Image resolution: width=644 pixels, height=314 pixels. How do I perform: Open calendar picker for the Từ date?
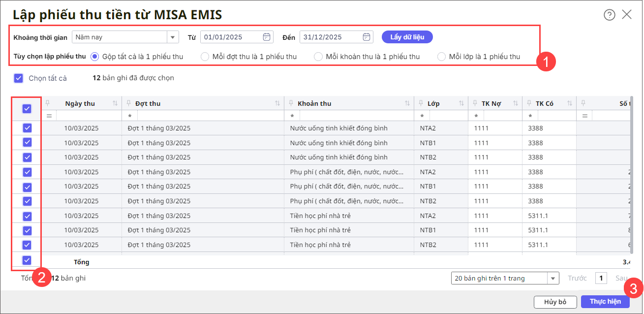pyautogui.click(x=266, y=37)
